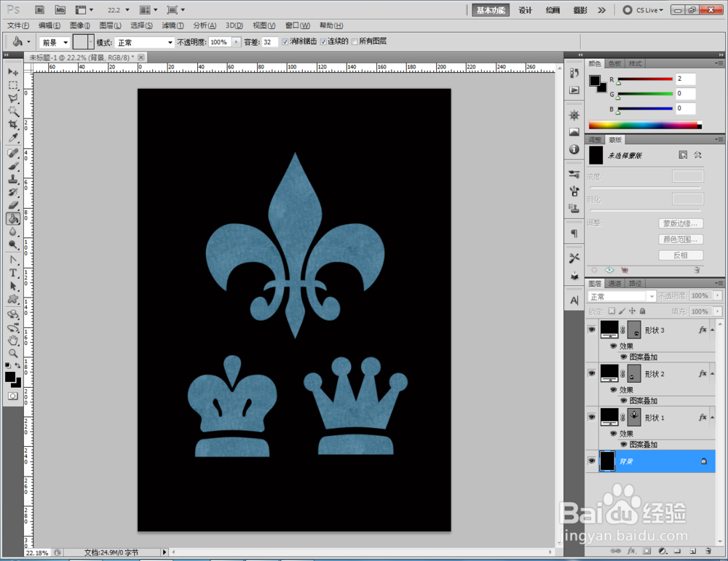Hide the 形状 1 layer

click(591, 417)
